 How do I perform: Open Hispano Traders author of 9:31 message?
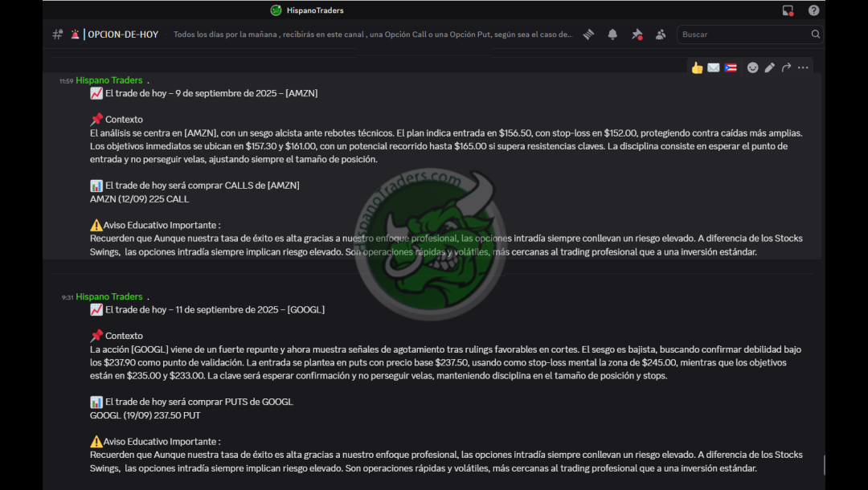pos(109,296)
